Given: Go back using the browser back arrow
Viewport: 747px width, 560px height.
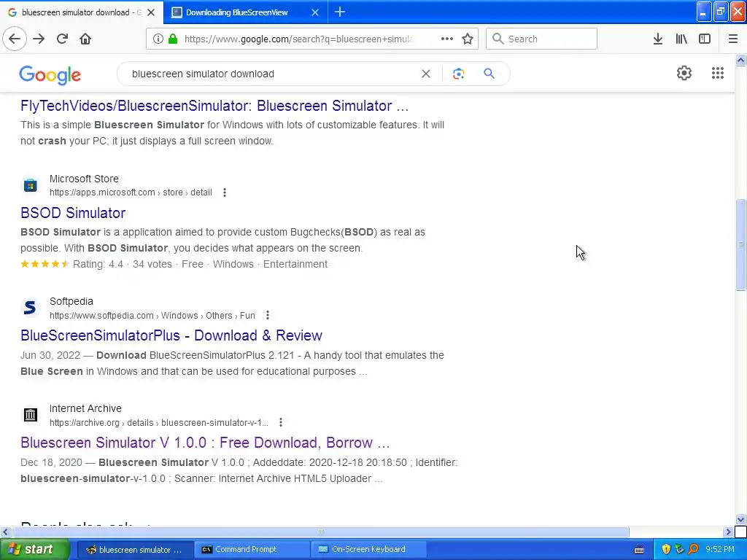Looking at the screenshot, I should [15, 39].
